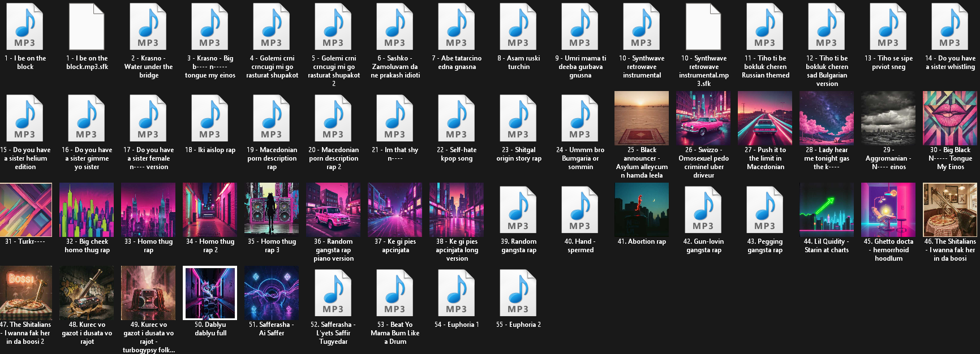Click filename '17 - Do you have a sister female n---- version'
The height and width of the screenshot is (354, 980).
[148, 158]
